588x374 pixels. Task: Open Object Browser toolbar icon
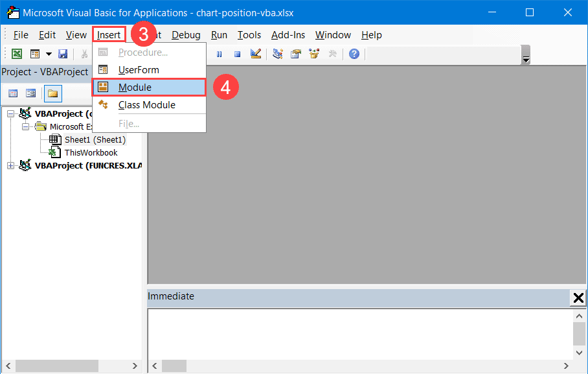coord(314,54)
